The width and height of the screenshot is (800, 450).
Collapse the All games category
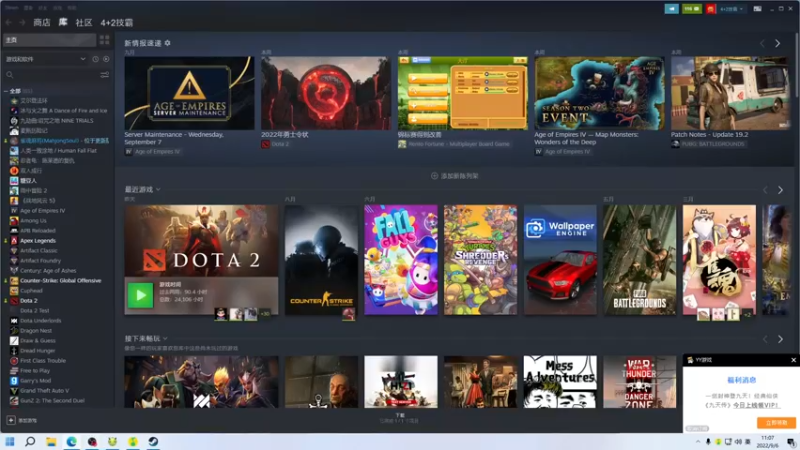(x=6, y=91)
